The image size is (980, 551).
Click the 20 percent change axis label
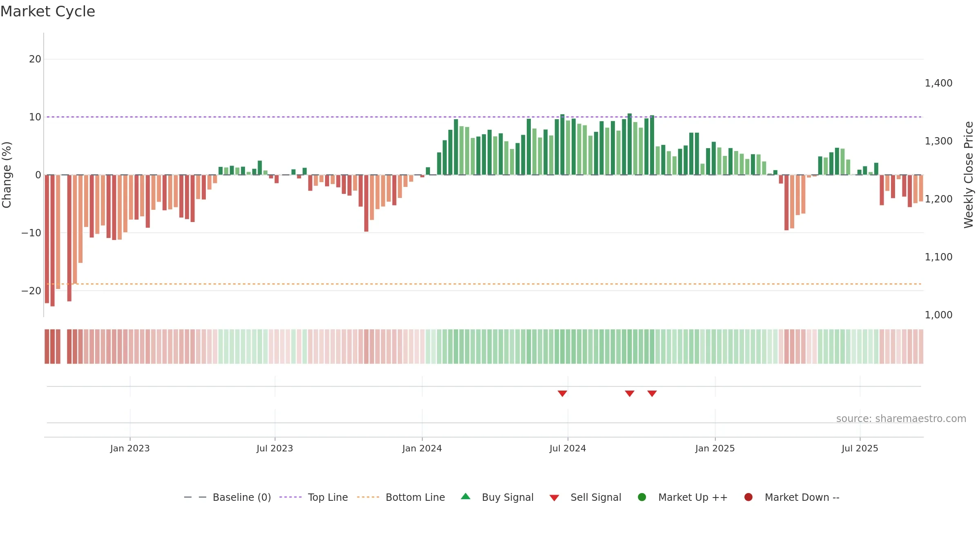coord(35,59)
